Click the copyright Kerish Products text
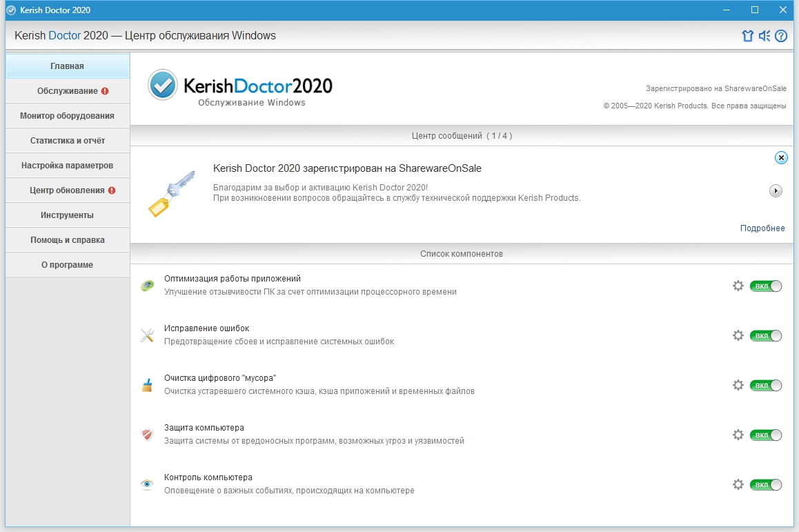The image size is (799, 532). pyautogui.click(x=695, y=106)
